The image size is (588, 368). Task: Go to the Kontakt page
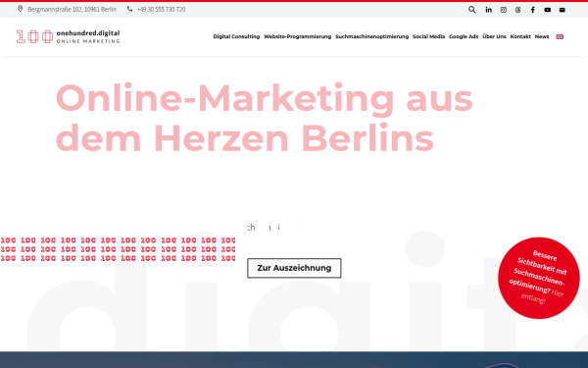point(520,36)
